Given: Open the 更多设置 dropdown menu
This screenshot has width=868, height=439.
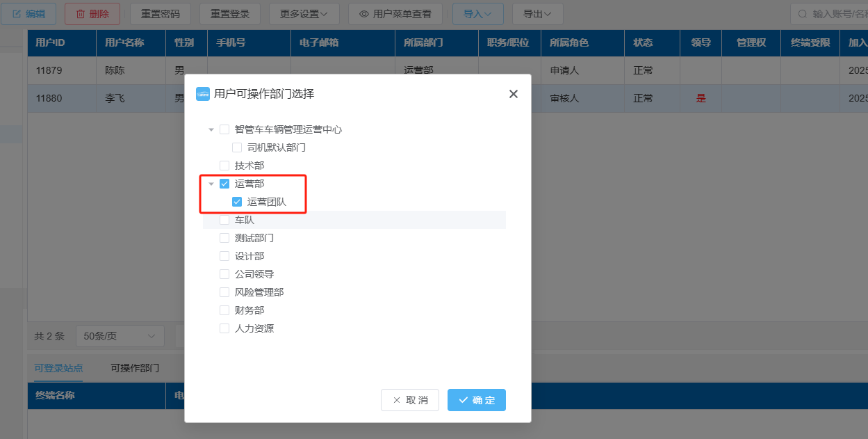Looking at the screenshot, I should (x=304, y=14).
